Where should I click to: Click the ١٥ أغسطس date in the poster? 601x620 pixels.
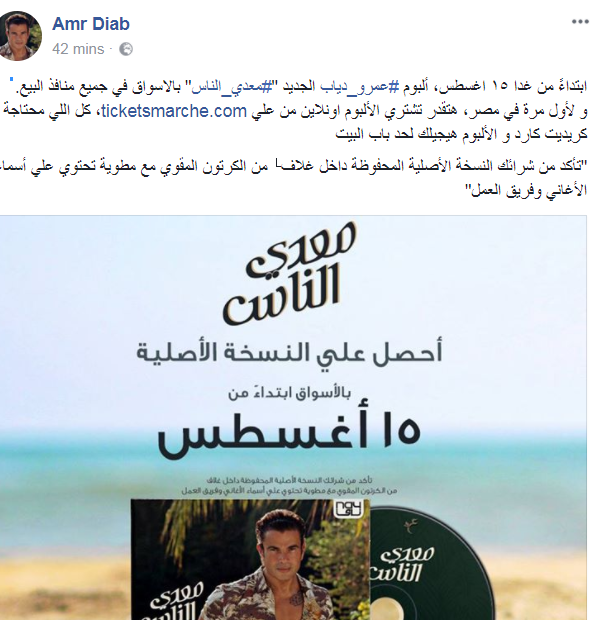click(x=289, y=433)
